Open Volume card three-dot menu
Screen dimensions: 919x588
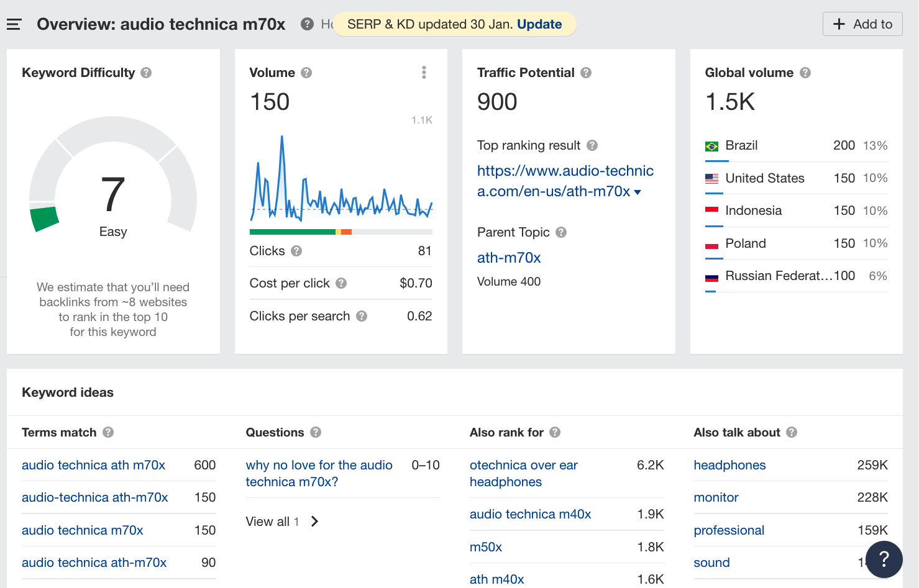pos(424,73)
